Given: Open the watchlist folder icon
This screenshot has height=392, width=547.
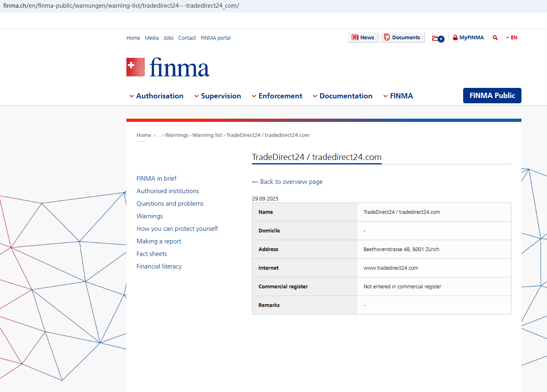Looking at the screenshot, I should coord(438,38).
